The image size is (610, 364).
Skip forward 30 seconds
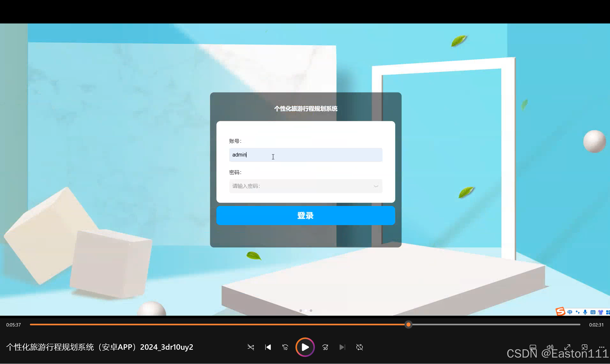[325, 347]
